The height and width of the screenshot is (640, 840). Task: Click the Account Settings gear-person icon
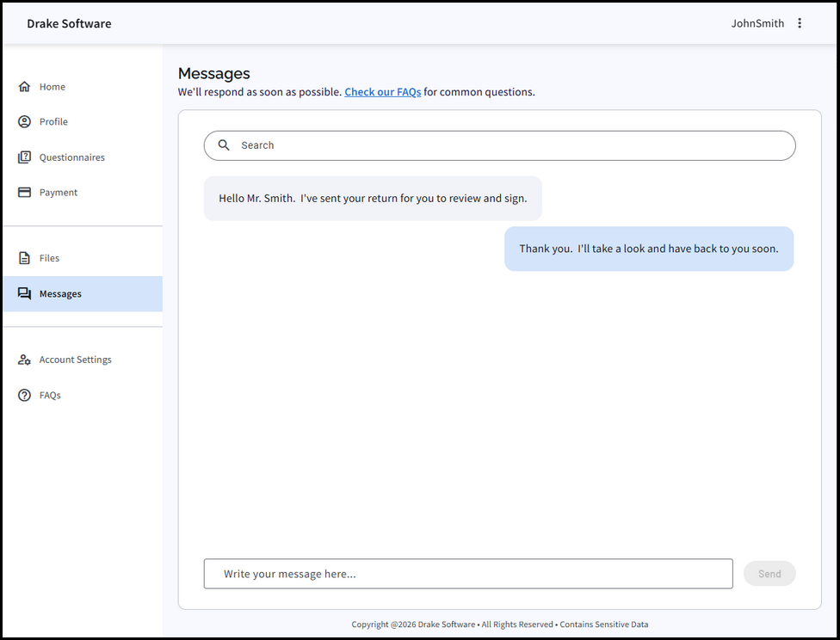pyautogui.click(x=24, y=360)
